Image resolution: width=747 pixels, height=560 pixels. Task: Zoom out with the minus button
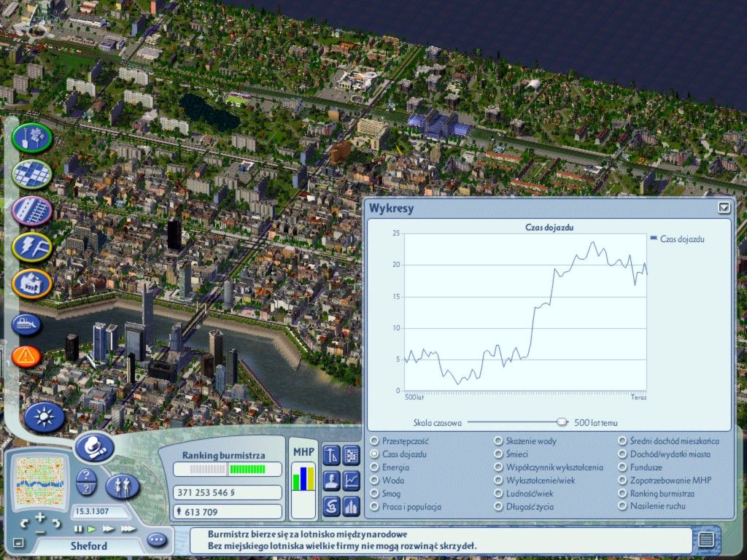point(40,532)
